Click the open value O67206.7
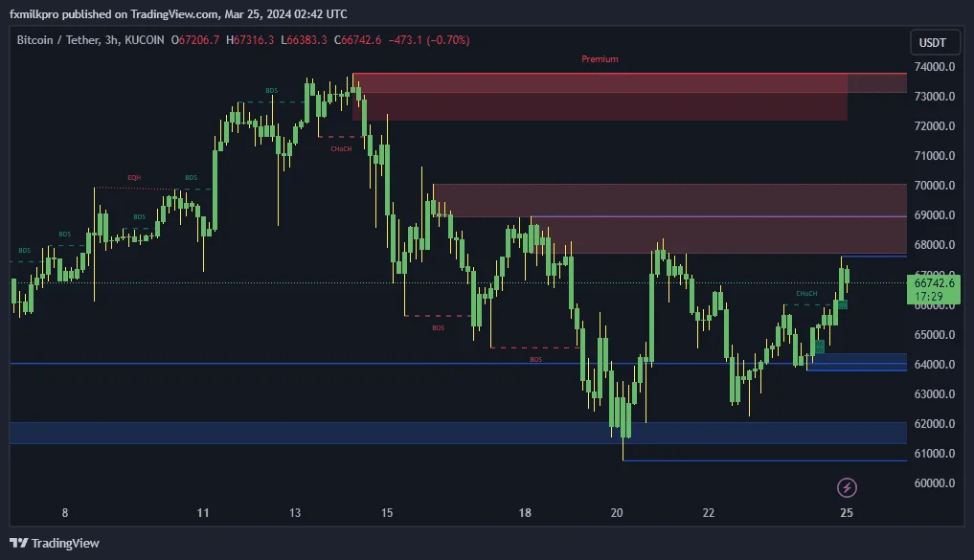The height and width of the screenshot is (560, 974). point(195,40)
